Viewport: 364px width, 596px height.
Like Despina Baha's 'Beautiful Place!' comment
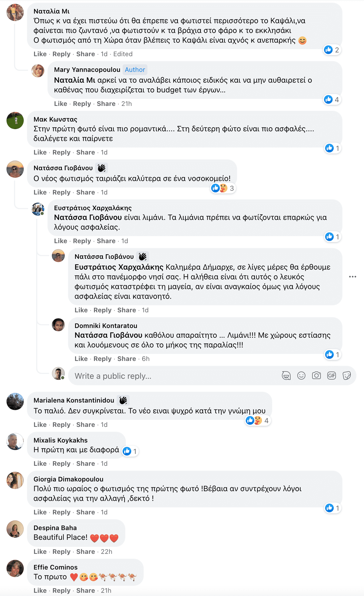coord(40,552)
